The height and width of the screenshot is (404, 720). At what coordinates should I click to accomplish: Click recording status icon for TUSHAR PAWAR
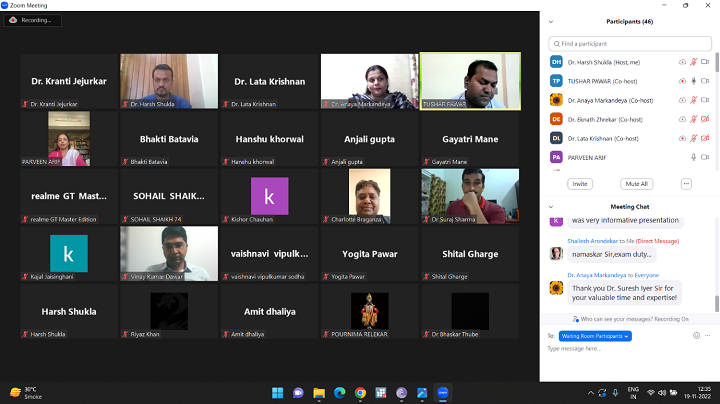click(682, 81)
